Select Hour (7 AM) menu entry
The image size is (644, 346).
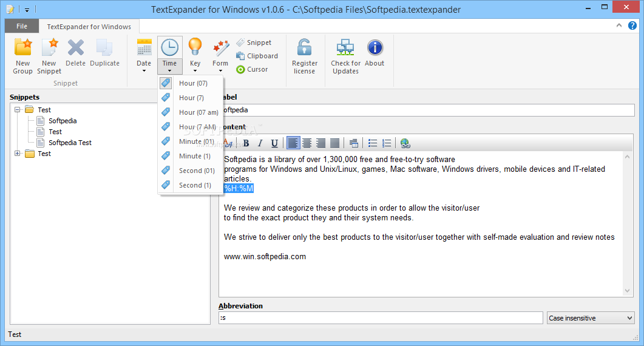(191, 127)
